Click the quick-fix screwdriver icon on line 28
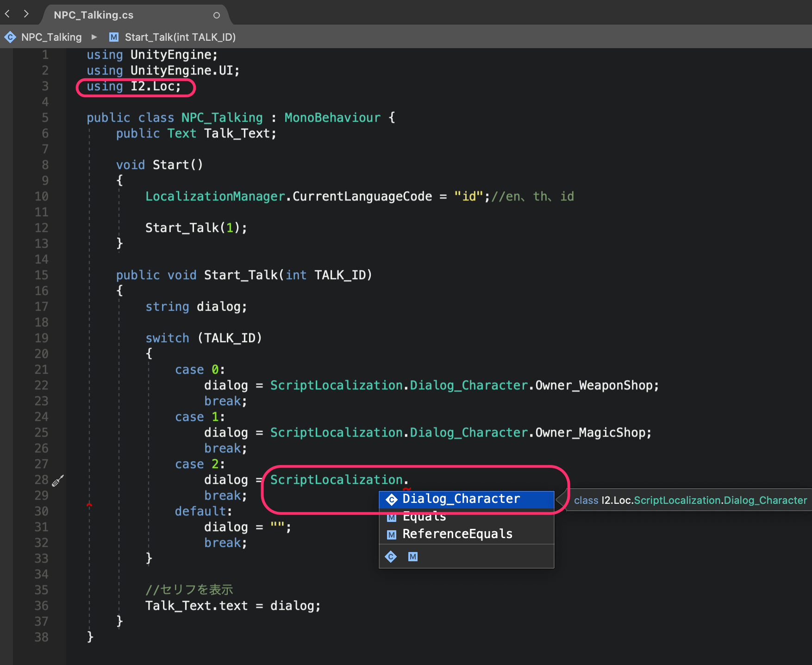This screenshot has height=665, width=812. coord(58,481)
